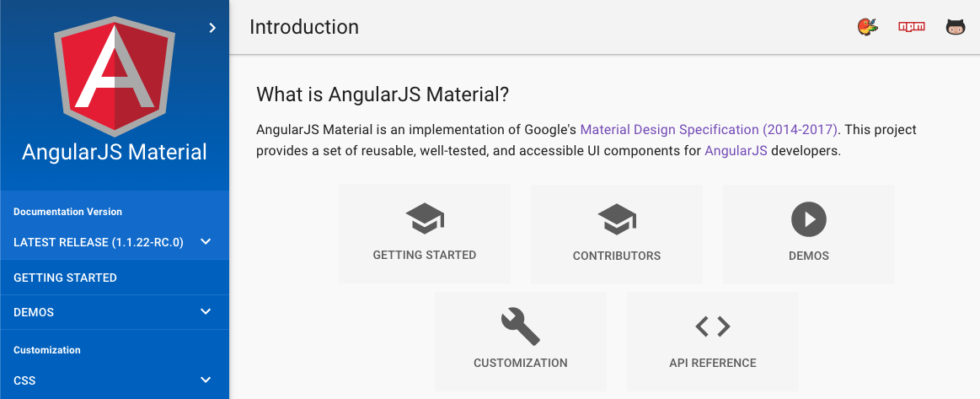Click the CUSTOMIZATION card button
This screenshot has width=980, height=399.
tap(521, 342)
